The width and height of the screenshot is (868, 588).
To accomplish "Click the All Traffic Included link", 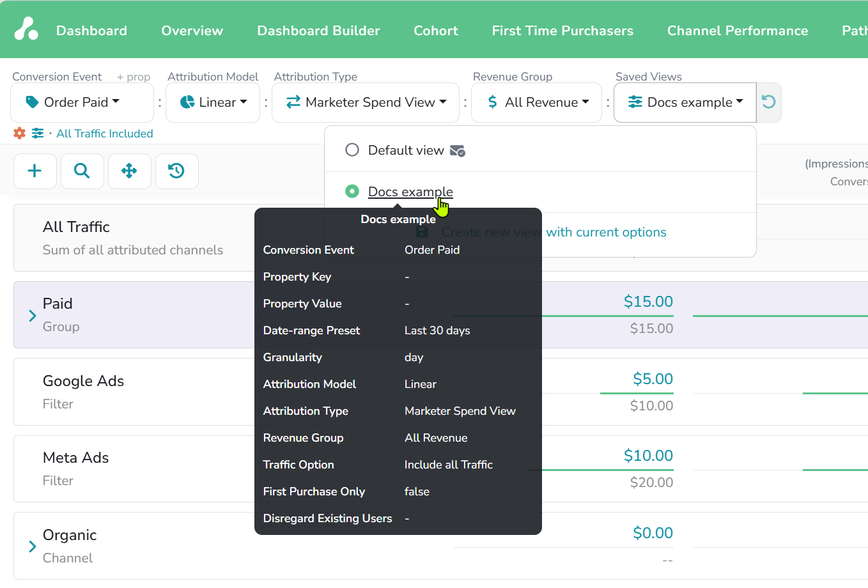I will pos(105,134).
